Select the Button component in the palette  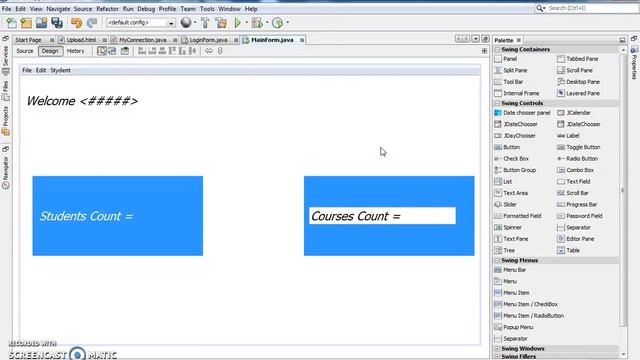[507, 147]
